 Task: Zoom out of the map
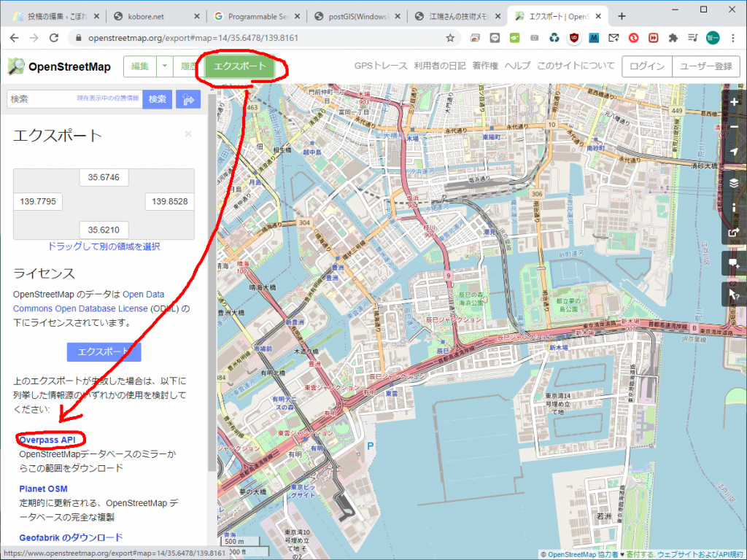[734, 128]
